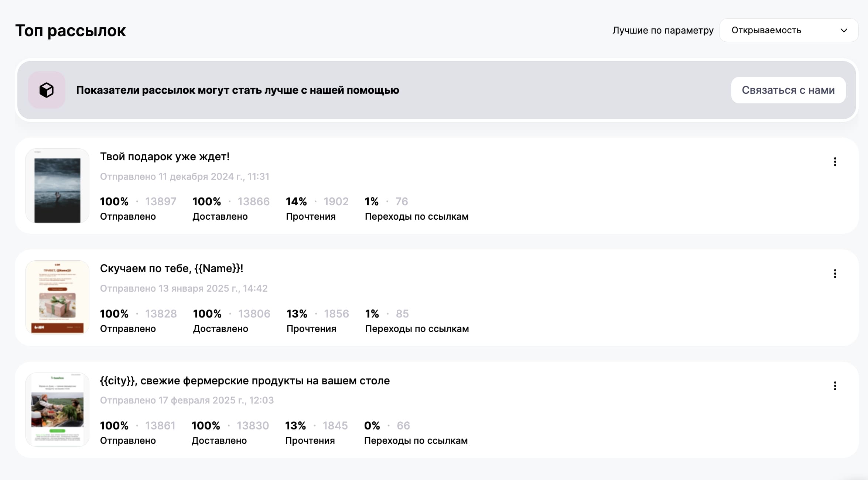Open three-dot menu for 'Твой подарок уже ждет!'
868x480 pixels.
click(835, 162)
